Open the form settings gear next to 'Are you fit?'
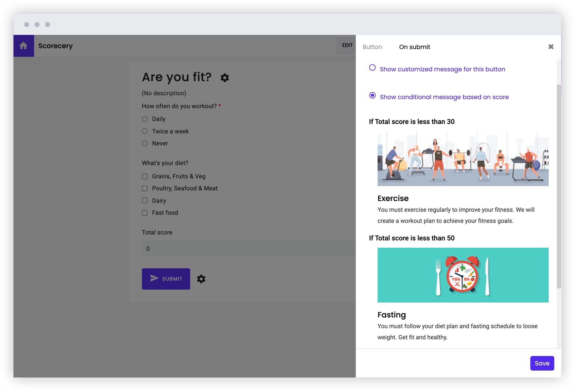 click(x=225, y=78)
